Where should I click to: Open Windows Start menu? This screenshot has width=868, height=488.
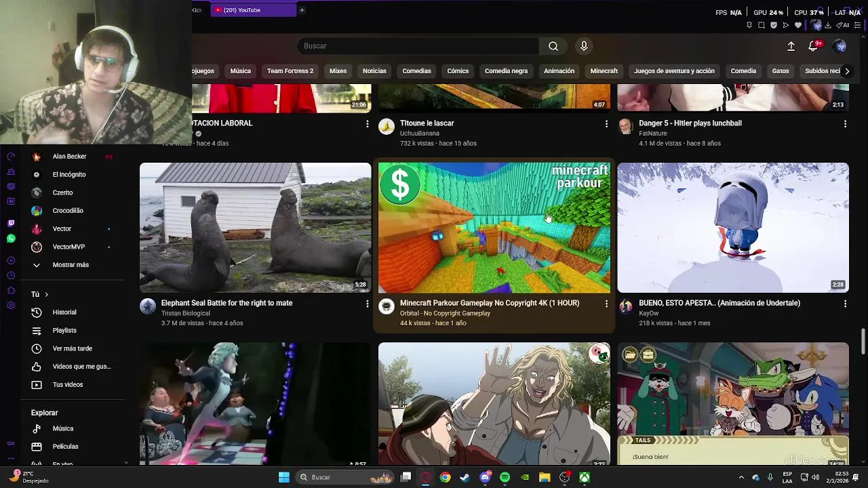[284, 477]
